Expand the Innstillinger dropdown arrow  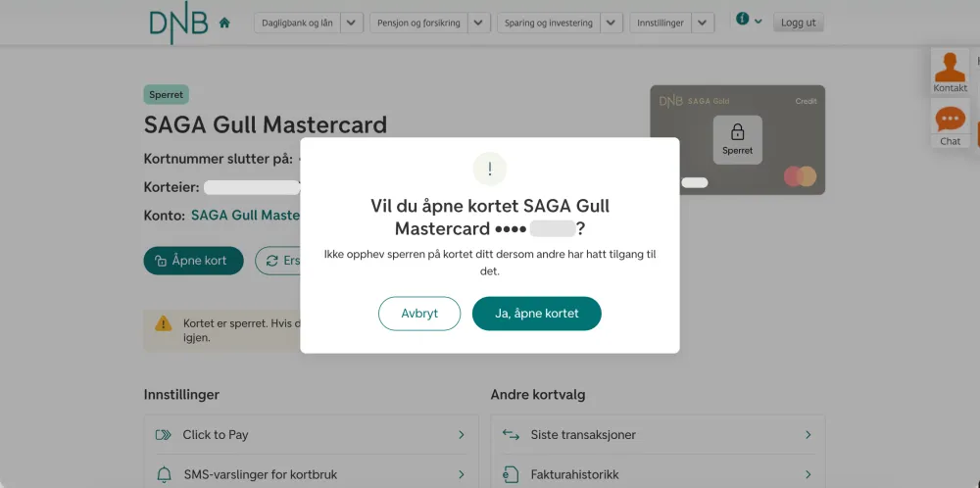(x=703, y=23)
